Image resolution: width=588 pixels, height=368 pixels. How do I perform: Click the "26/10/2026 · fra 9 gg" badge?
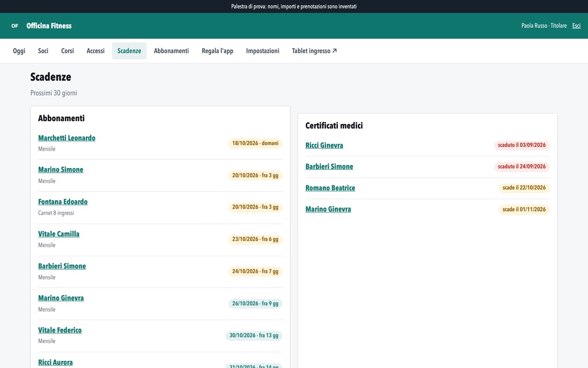(255, 304)
